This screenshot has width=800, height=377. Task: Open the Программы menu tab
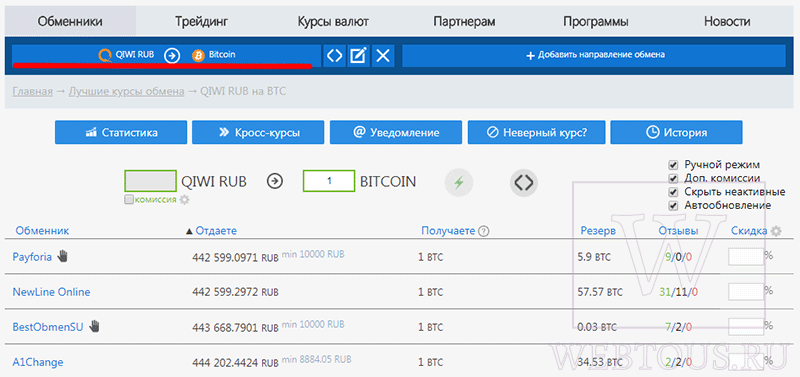pyautogui.click(x=595, y=21)
